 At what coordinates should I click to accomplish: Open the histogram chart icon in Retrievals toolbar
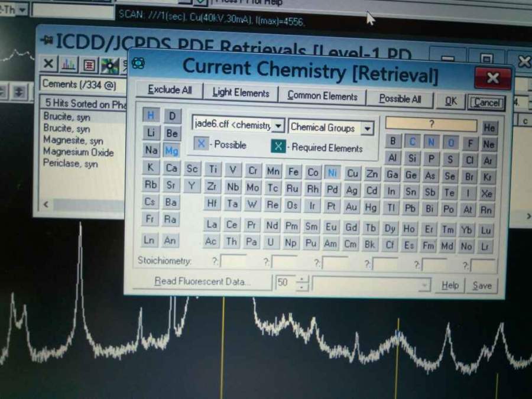[69, 64]
